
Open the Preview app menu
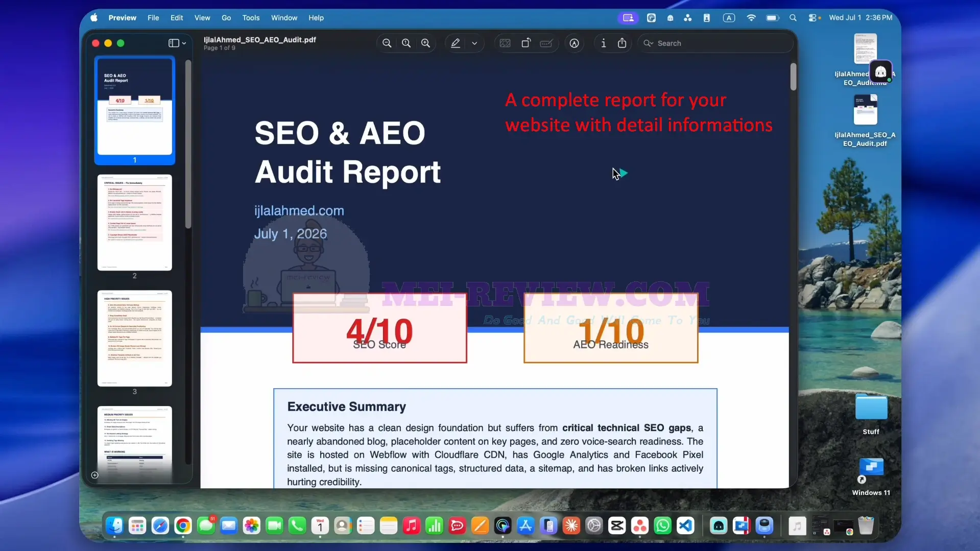pos(123,18)
